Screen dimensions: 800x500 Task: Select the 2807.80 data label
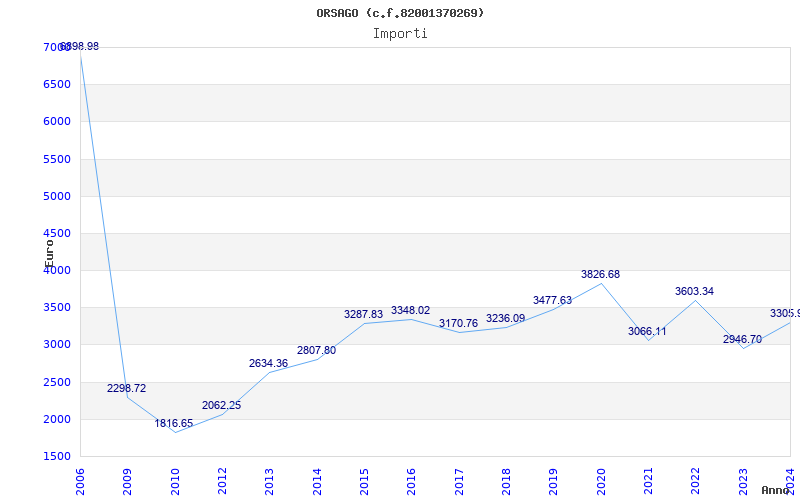coord(316,351)
